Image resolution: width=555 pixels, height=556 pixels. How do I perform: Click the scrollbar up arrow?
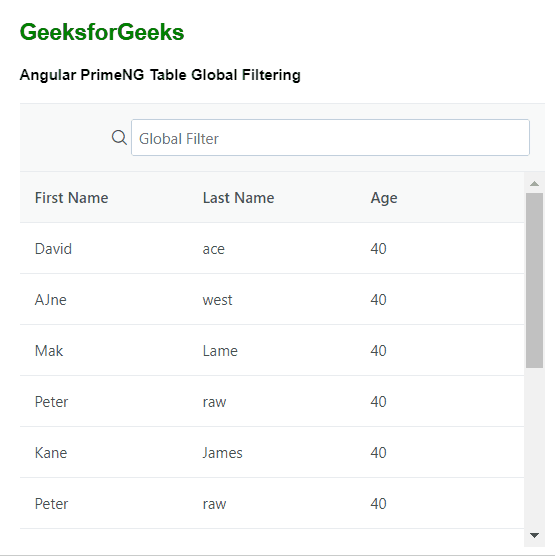point(534,184)
